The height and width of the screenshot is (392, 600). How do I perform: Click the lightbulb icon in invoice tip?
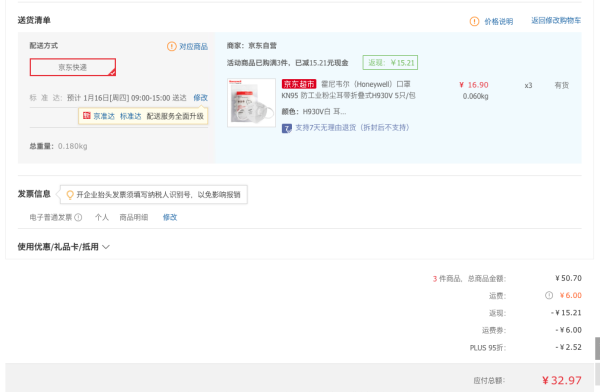(70, 195)
